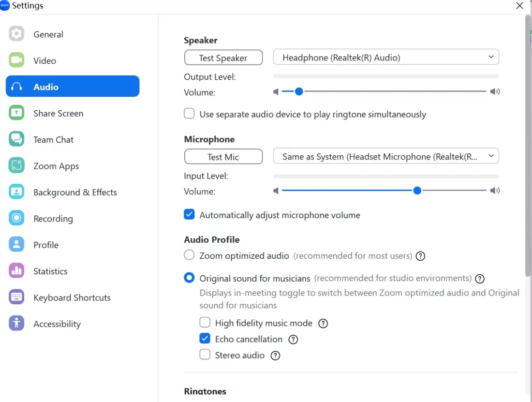Enable separate audio device for ringtone checkbox
The width and height of the screenshot is (532, 402).
(189, 113)
